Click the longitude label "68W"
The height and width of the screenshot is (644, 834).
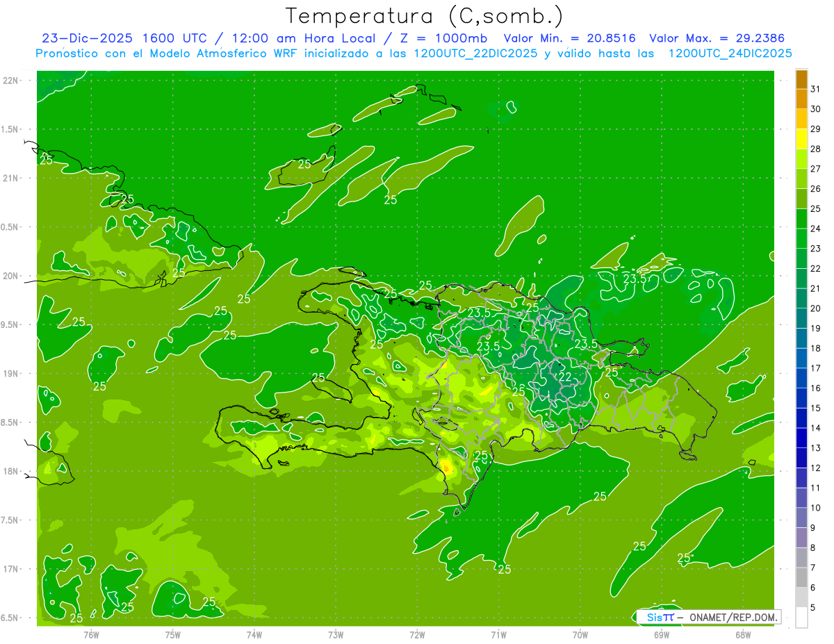743,634
